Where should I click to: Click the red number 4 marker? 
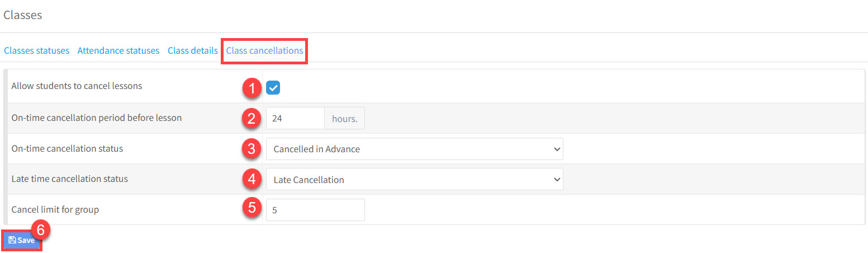252,179
